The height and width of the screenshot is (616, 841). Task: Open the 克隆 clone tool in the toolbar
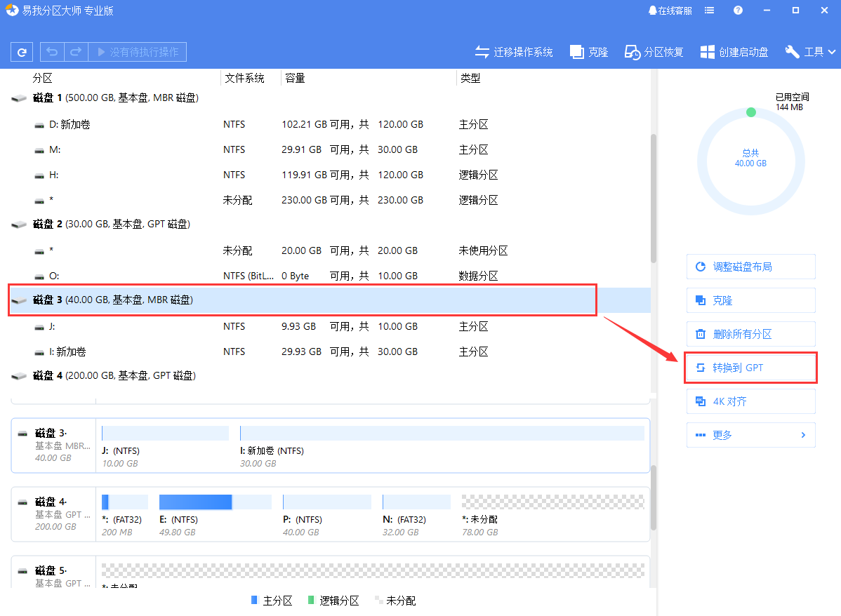(588, 51)
